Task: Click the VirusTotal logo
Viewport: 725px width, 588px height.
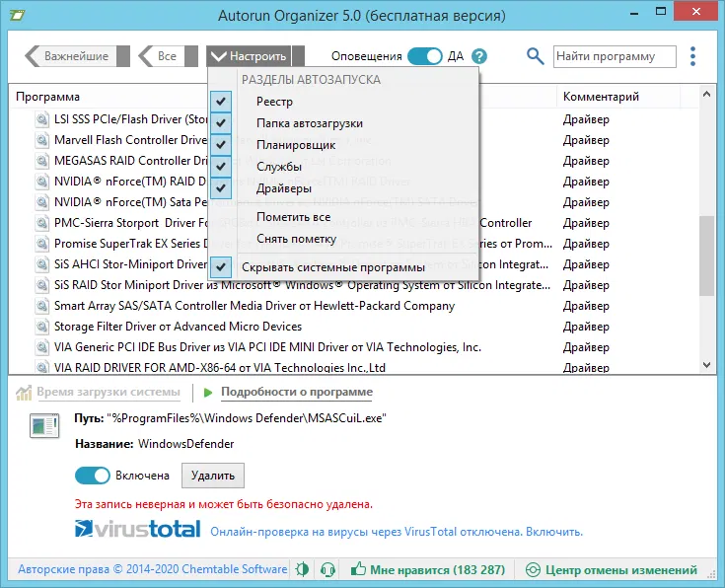Action: coord(138,529)
